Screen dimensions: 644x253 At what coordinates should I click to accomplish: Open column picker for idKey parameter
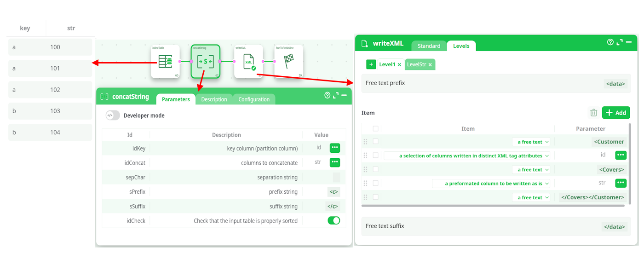click(x=334, y=148)
